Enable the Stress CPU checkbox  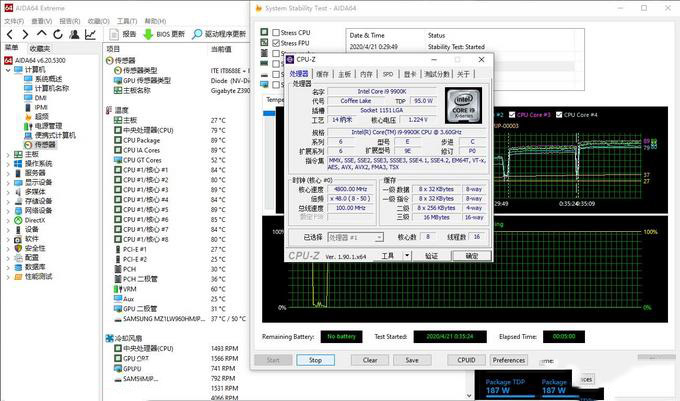(x=276, y=33)
